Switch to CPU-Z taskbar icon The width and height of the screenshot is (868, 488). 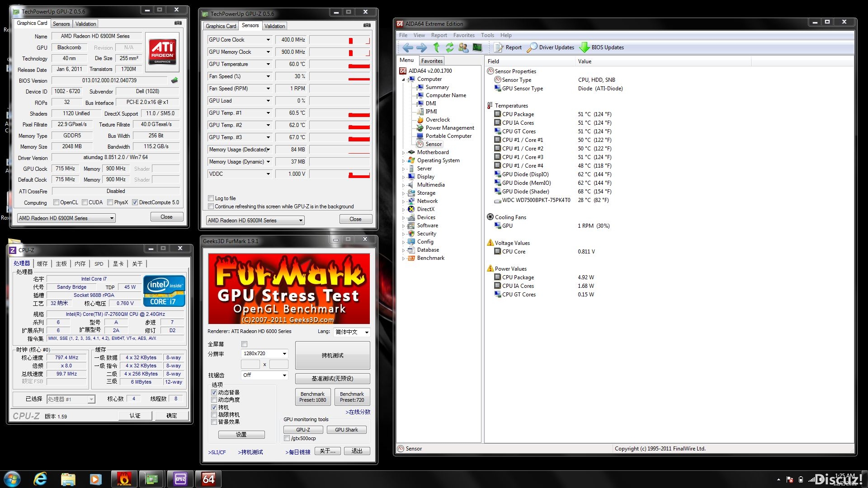coord(180,479)
